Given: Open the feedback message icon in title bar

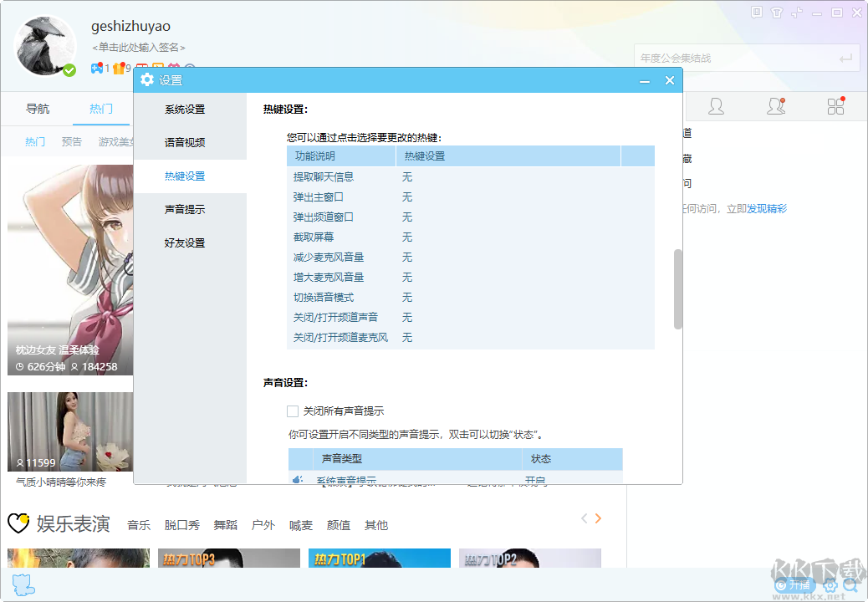Looking at the screenshot, I should (x=756, y=13).
